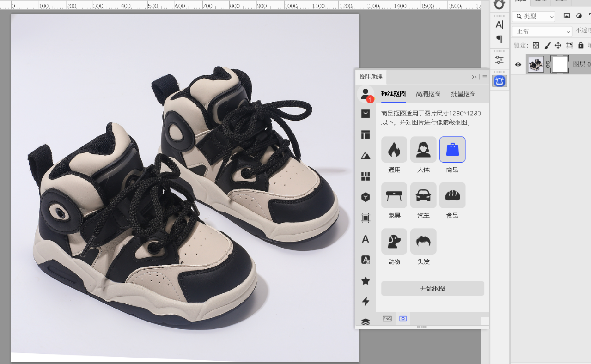Open the shopping bag sidebar icon in 图牛助理
Viewport: 591px width, 364px height.
pyautogui.click(x=366, y=114)
